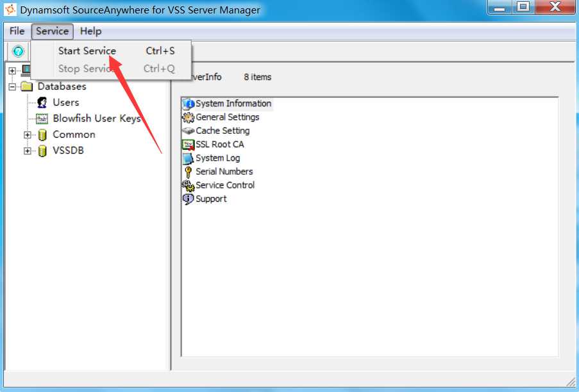Click the General Settings gear icon
The image size is (579, 392).
pyautogui.click(x=189, y=117)
